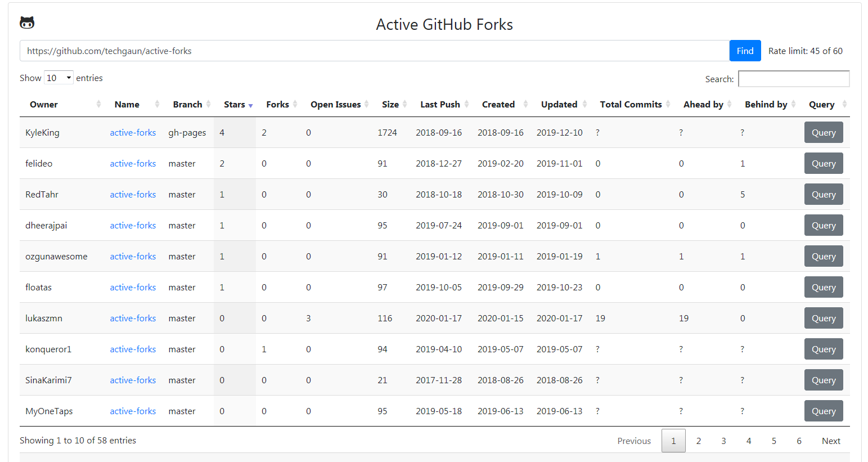This screenshot has height=462, width=868.
Task: Go to pagination page 5
Action: pyautogui.click(x=774, y=441)
